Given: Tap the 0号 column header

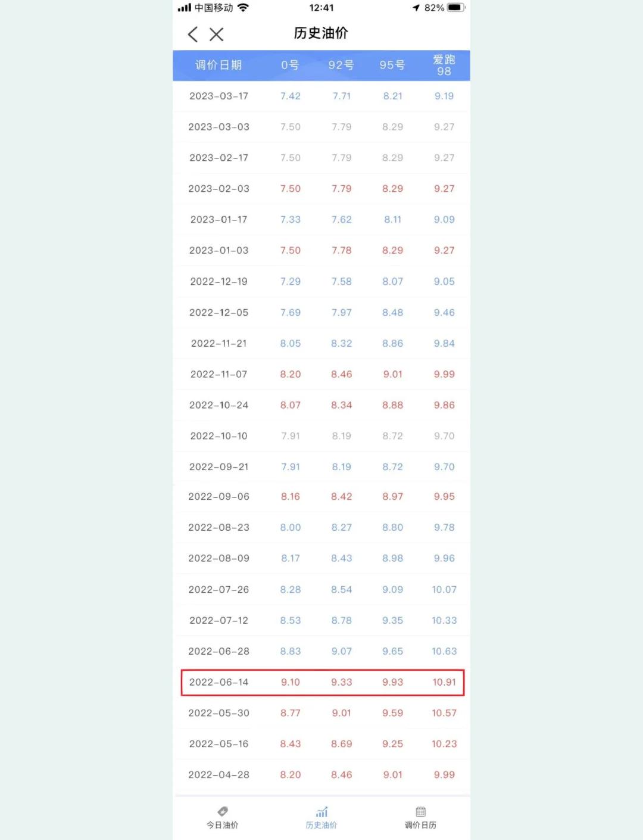Looking at the screenshot, I should point(291,65).
